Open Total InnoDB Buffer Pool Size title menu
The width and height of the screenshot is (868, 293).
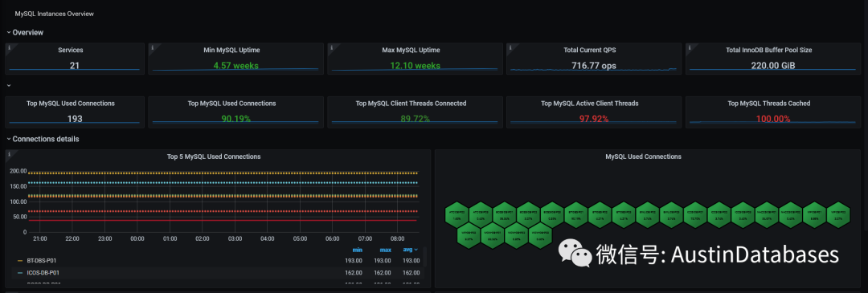click(x=769, y=50)
